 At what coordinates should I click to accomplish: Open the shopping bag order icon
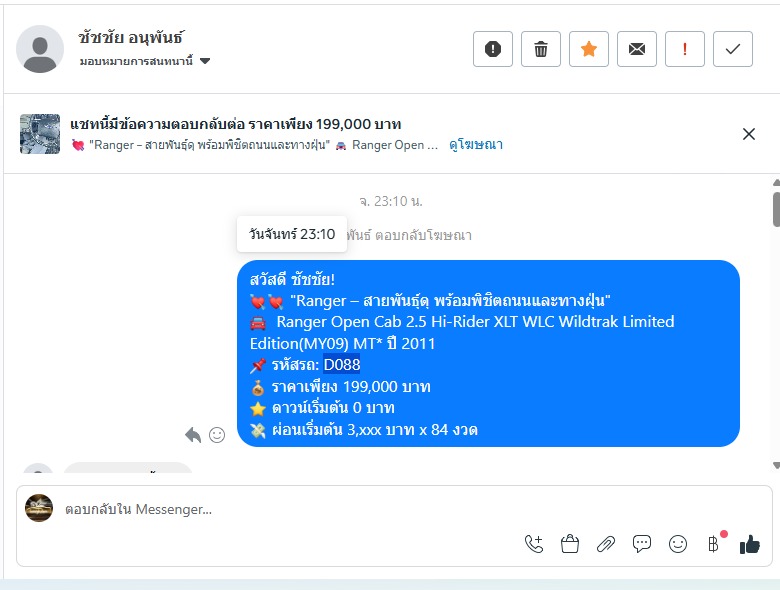(570, 544)
